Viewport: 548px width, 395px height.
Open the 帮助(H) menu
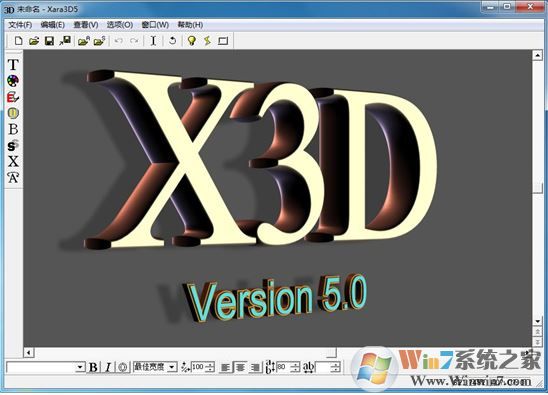(190, 25)
